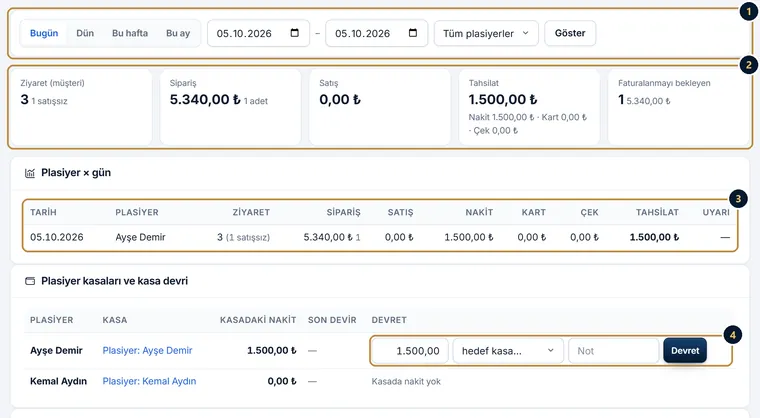Click the Plasiyer kasaları ve kasa devri heading
This screenshot has width=760, height=418.
tap(114, 281)
